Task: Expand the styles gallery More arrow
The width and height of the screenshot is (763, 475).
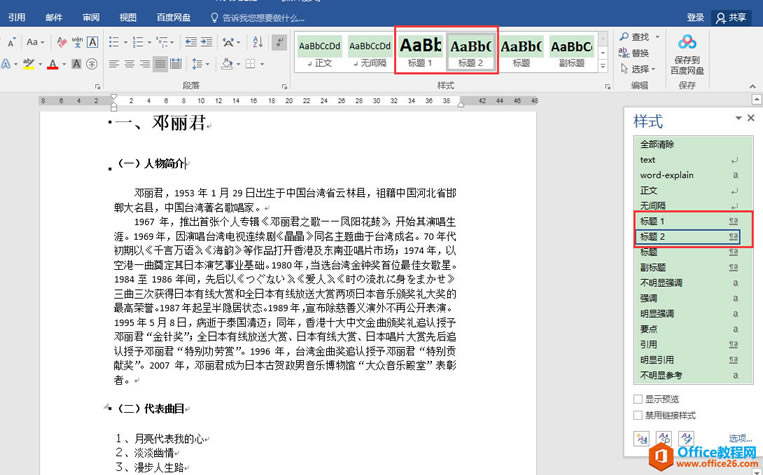Action: [x=603, y=66]
